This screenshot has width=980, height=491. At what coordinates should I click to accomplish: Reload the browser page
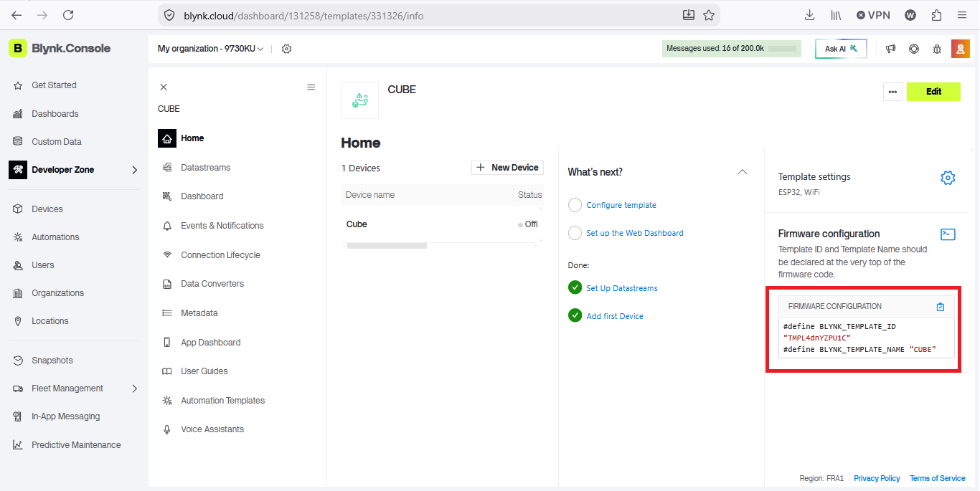coord(68,15)
